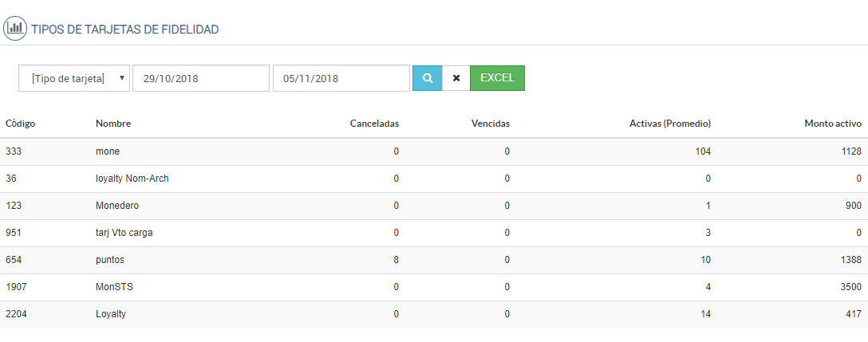
Task: Click the magnifier search button
Action: click(x=427, y=78)
